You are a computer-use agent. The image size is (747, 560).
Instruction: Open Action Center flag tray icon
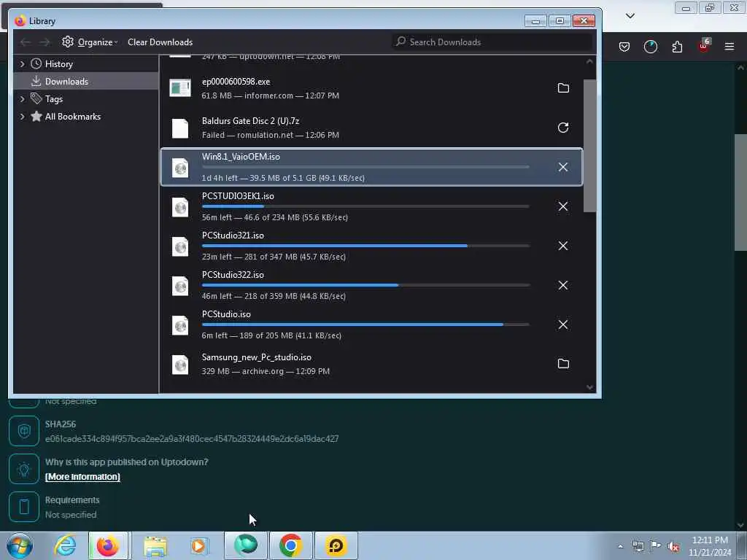tap(656, 546)
